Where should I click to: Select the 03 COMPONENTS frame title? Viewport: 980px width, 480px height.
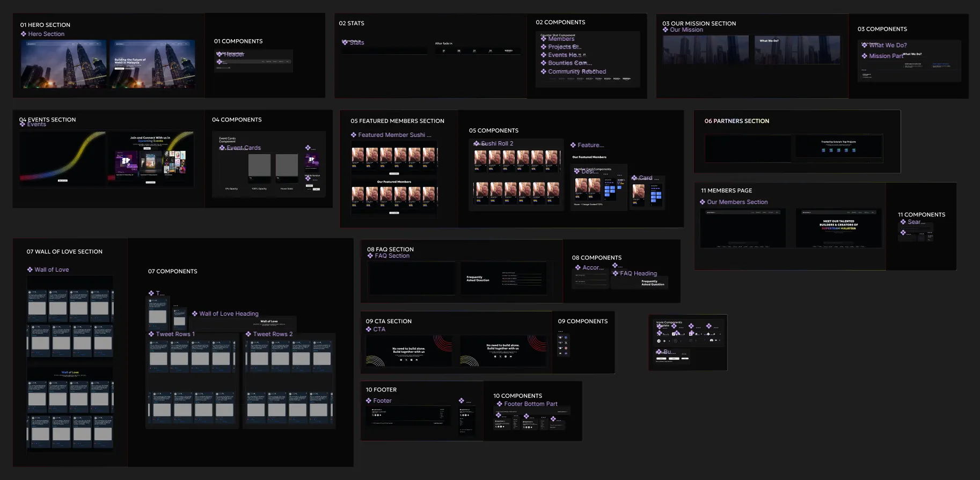882,29
